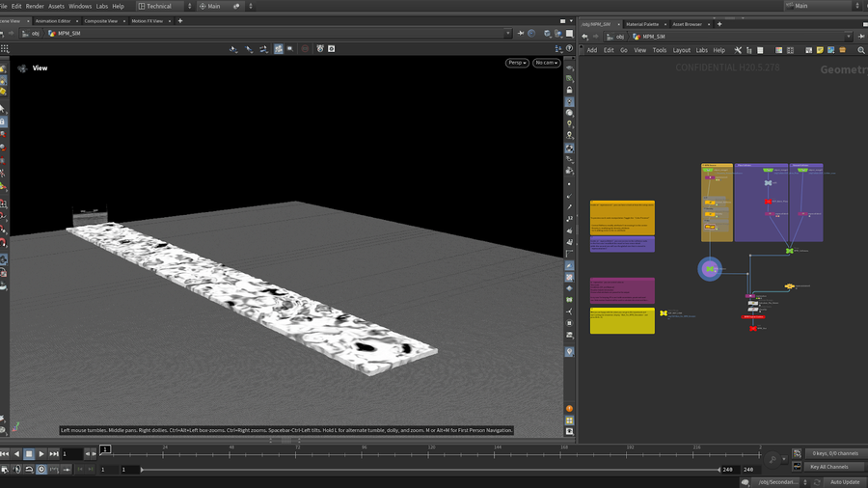
Task: Open the Render menu
Action: (35, 6)
